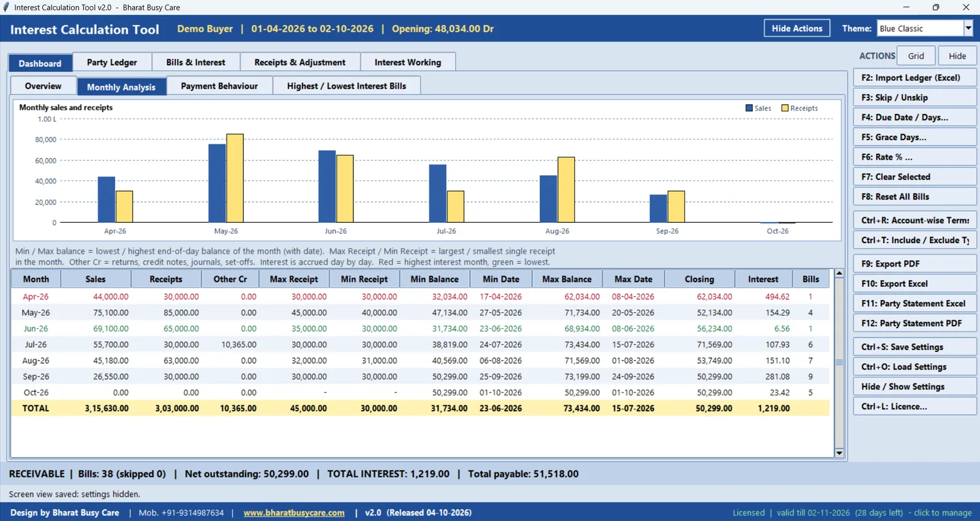Viewport: 980px width, 521px height.
Task: Open Highest / Lowest Interest Bills sub-tab
Action: point(347,86)
